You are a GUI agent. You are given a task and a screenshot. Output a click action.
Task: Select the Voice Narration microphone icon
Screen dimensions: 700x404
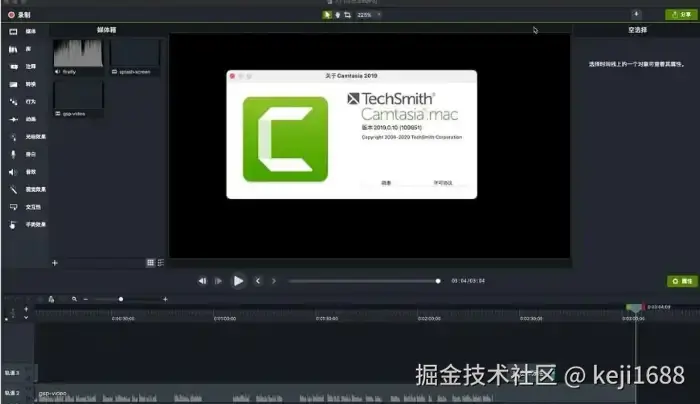coord(13,154)
